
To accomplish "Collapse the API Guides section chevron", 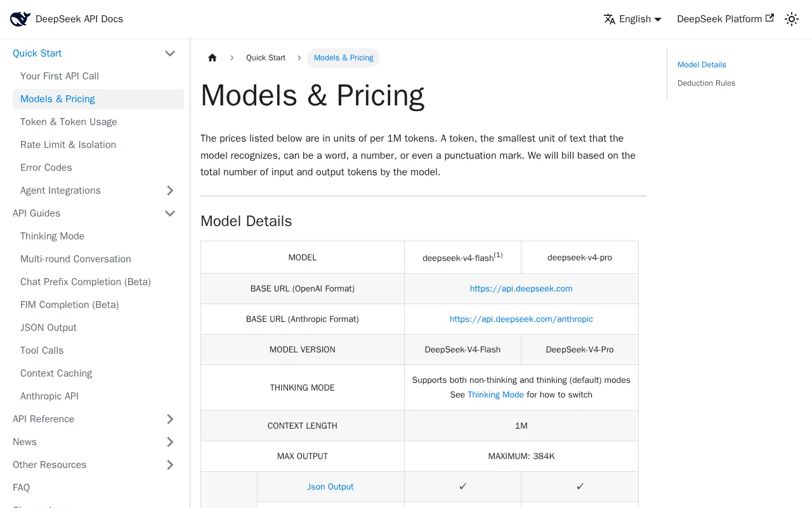I will (x=170, y=213).
